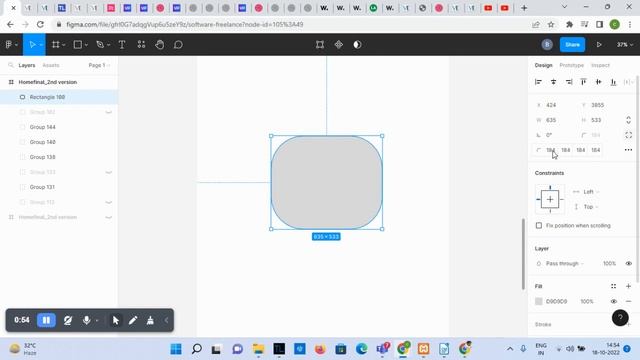Click the D9D9D9 fill color swatch

click(539, 301)
